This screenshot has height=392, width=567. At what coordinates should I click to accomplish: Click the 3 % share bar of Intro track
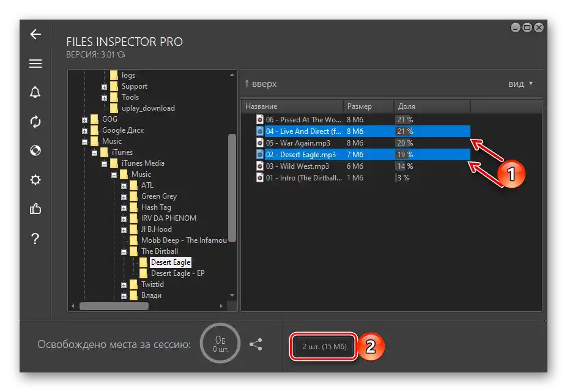[x=403, y=177]
